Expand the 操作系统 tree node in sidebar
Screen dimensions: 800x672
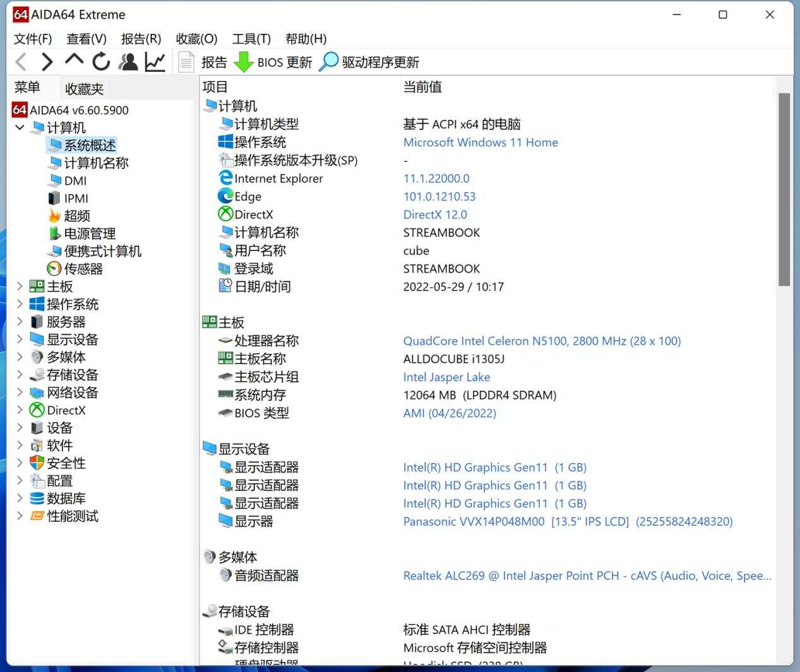(20, 304)
